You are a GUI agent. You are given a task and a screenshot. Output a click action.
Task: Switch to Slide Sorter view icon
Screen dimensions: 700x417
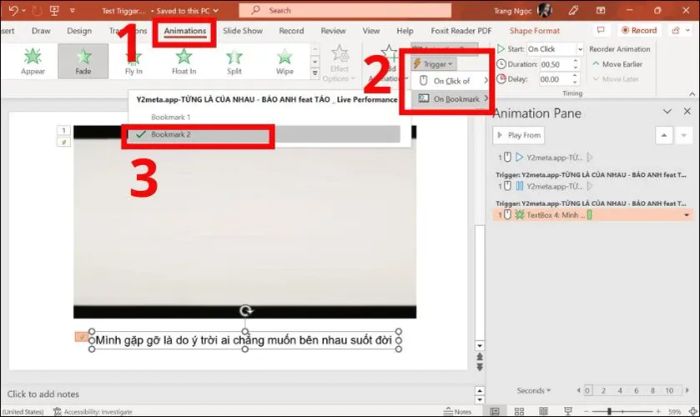pyautogui.click(x=519, y=411)
